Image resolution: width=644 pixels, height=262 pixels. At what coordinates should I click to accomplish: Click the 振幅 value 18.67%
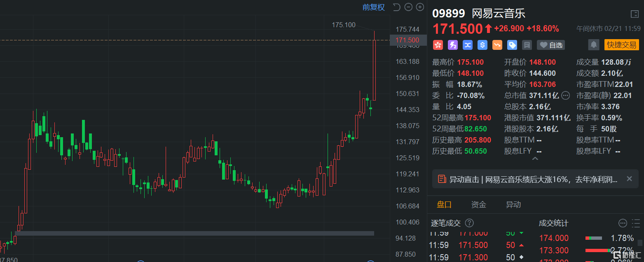tap(470, 84)
